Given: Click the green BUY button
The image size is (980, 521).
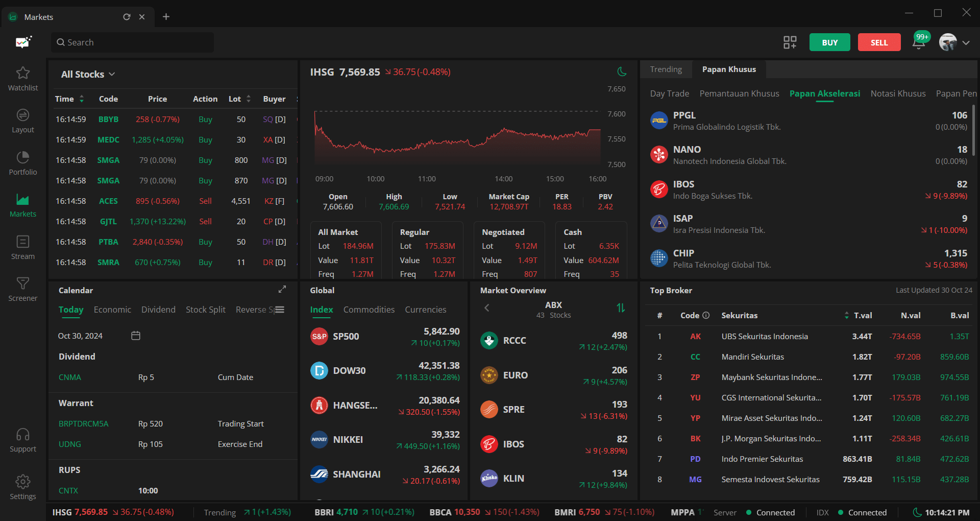Looking at the screenshot, I should pos(829,42).
